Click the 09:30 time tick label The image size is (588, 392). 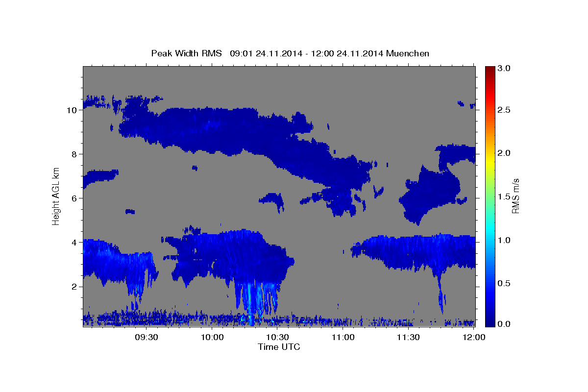[x=147, y=337]
